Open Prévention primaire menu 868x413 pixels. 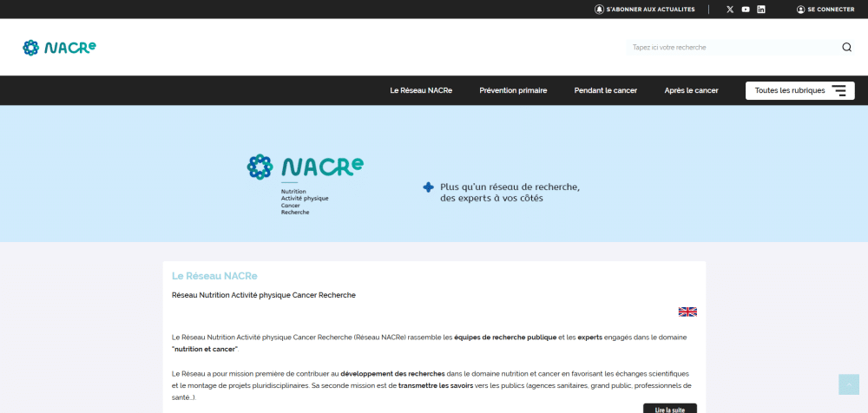[x=513, y=90]
